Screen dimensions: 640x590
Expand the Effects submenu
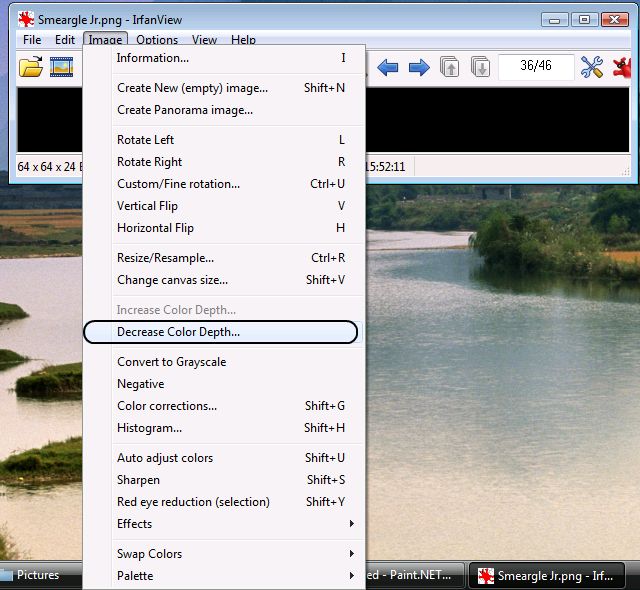pos(223,523)
